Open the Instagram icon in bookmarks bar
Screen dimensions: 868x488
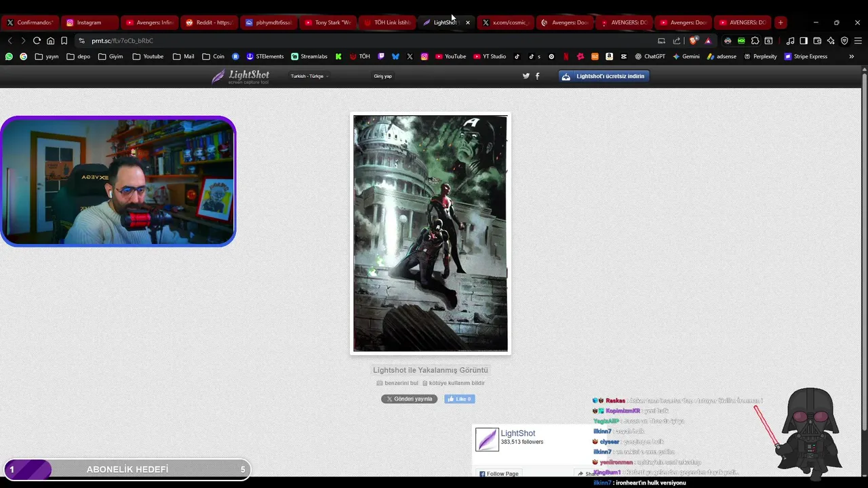425,56
